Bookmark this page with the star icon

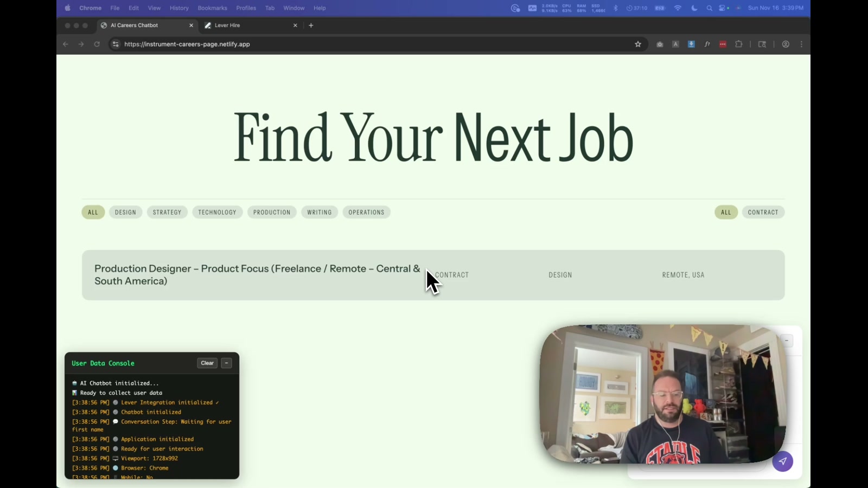[638, 44]
